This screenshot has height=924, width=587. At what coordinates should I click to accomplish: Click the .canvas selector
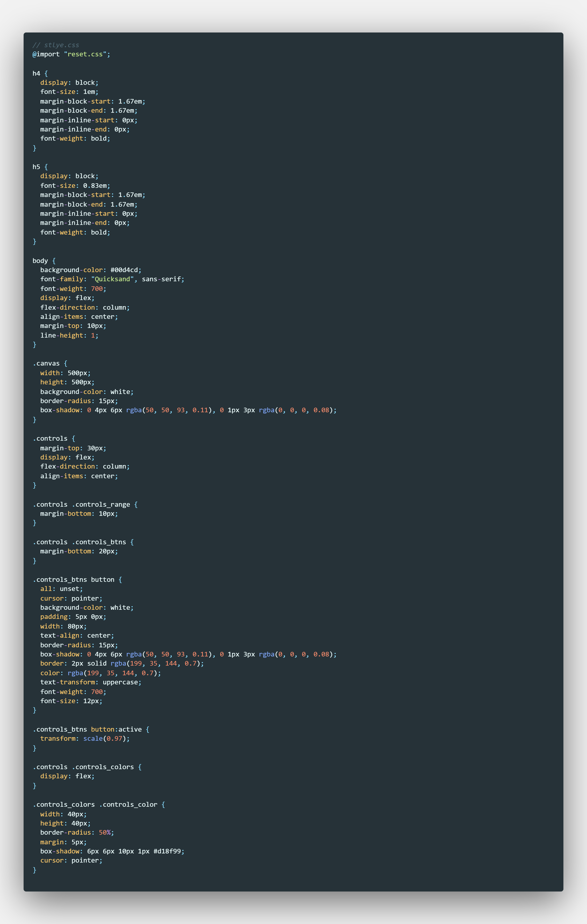coord(46,364)
